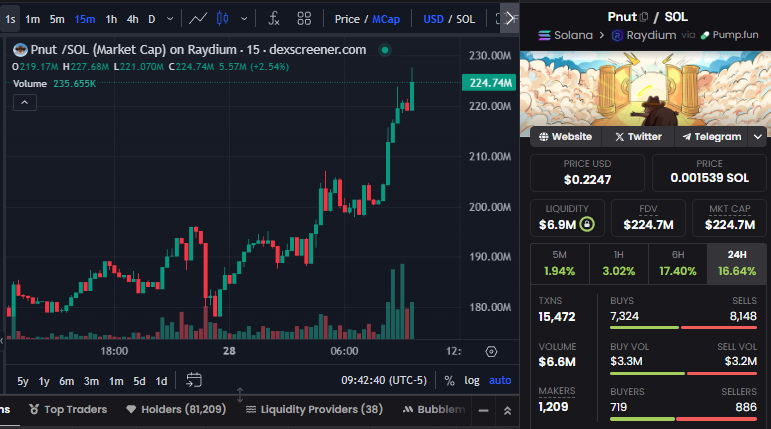
Task: Open the indicators fx icon
Action: pyautogui.click(x=274, y=19)
